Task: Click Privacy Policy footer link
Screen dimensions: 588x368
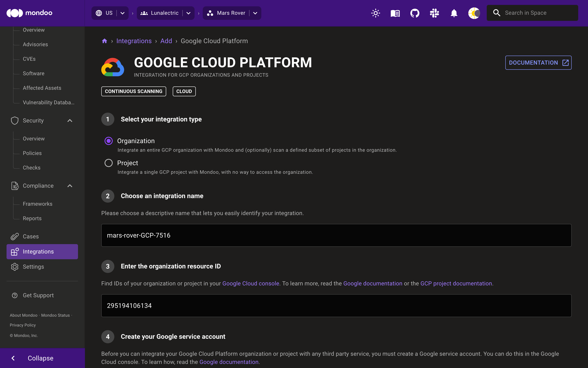Action: pos(23,325)
